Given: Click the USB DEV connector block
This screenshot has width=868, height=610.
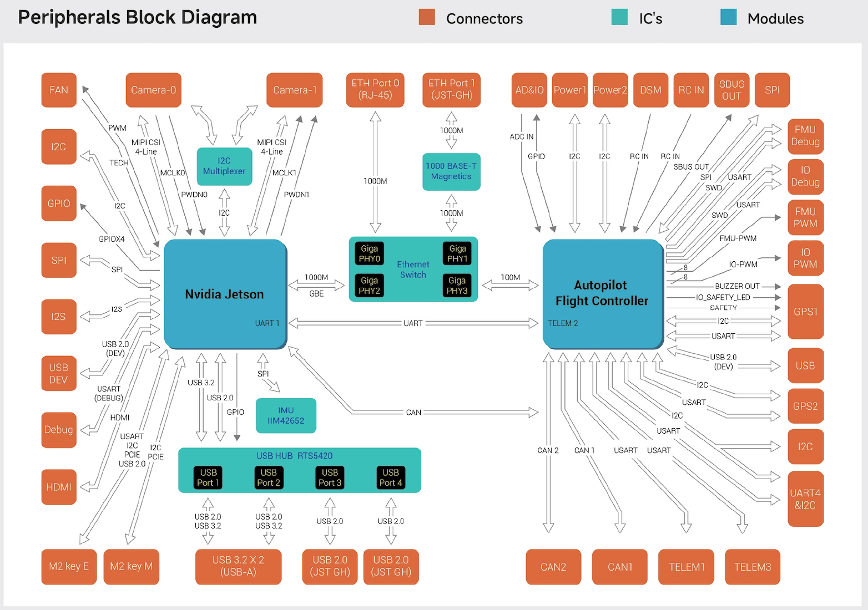Looking at the screenshot, I should [59, 373].
